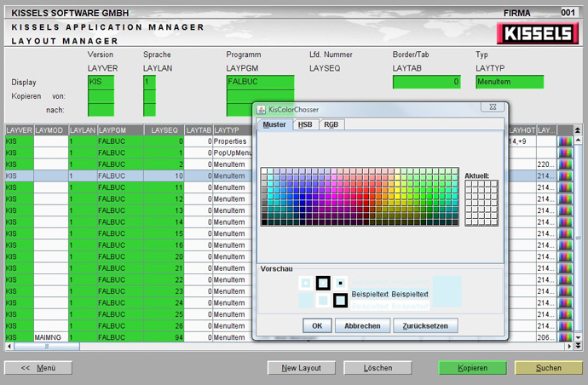This screenshot has height=385, width=588.
Task: Focus the Typ field containing MenuItem
Action: tap(510, 82)
